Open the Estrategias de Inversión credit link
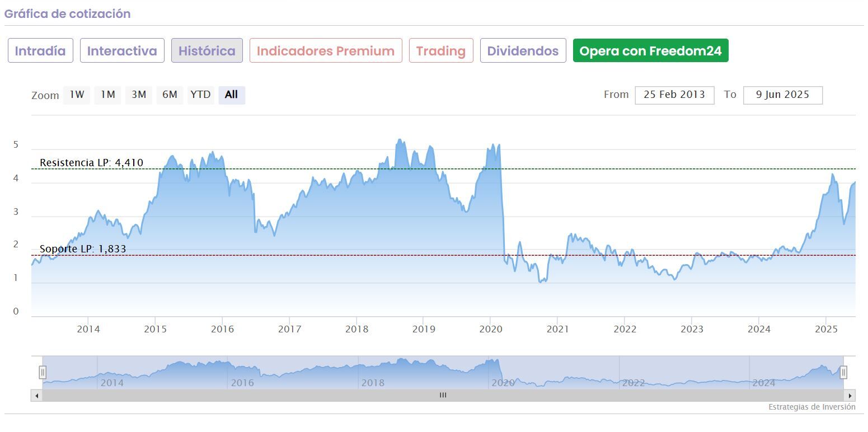This screenshot has height=432, width=868. pos(811,407)
